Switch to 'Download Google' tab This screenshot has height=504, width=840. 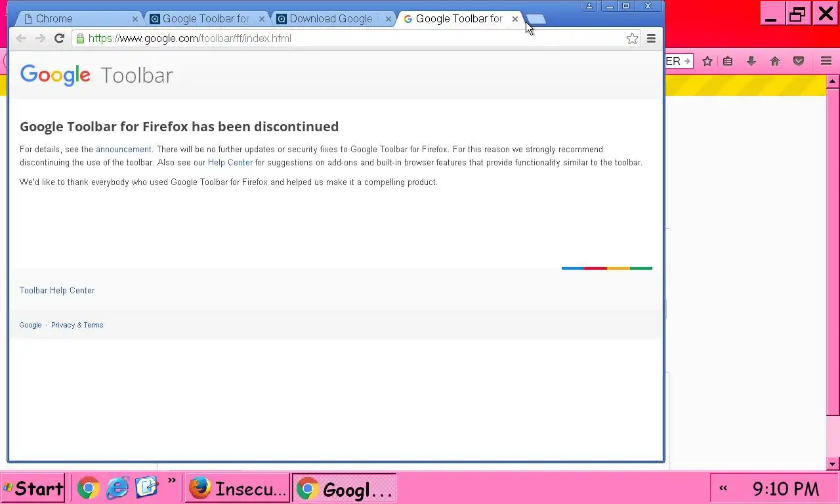[332, 19]
